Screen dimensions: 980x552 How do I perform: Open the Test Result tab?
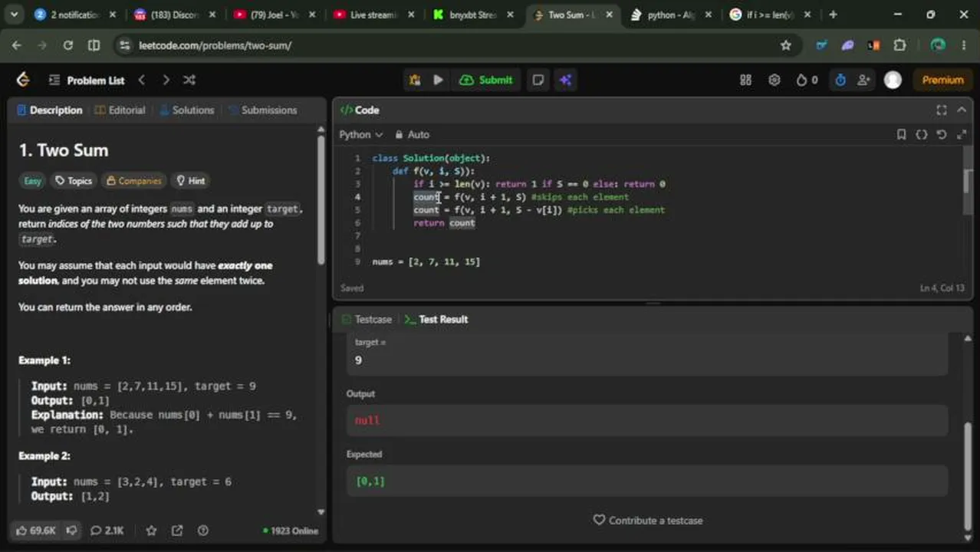click(436, 319)
